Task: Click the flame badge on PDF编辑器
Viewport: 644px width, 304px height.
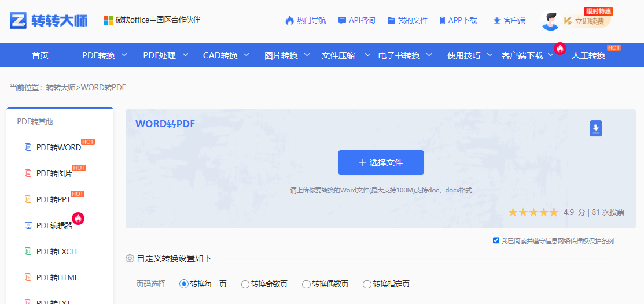Action: (78, 218)
